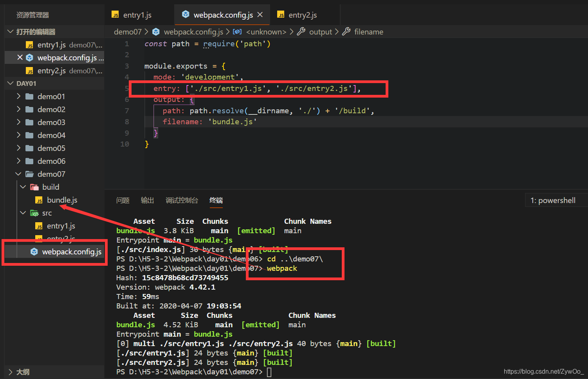The width and height of the screenshot is (588, 379).
Task: Expand the outline section at the bottom
Action: (x=11, y=372)
